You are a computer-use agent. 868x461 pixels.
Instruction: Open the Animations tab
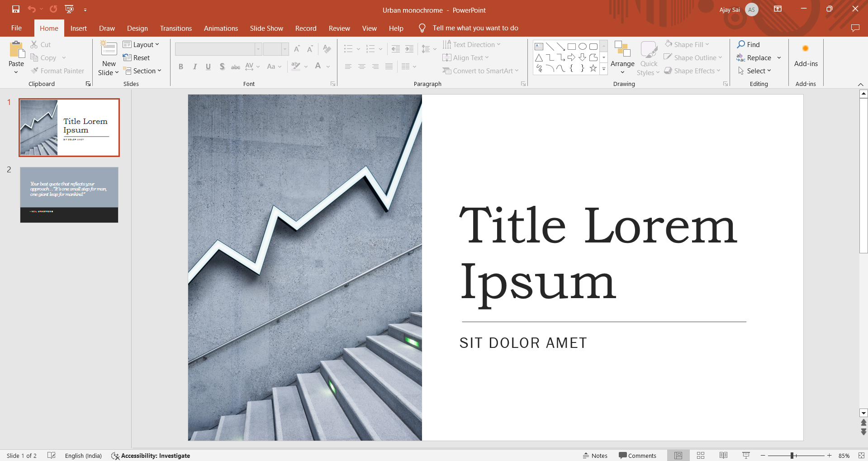221,28
